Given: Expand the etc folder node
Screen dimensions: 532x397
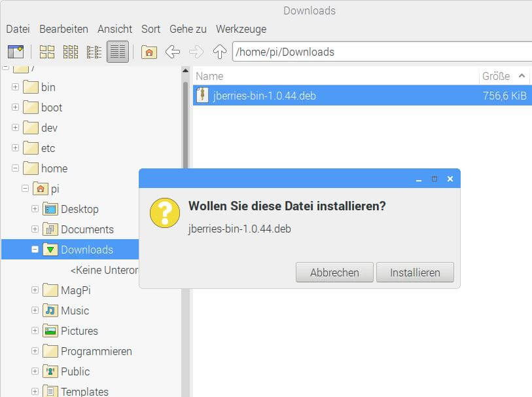Looking at the screenshot, I should point(15,148).
